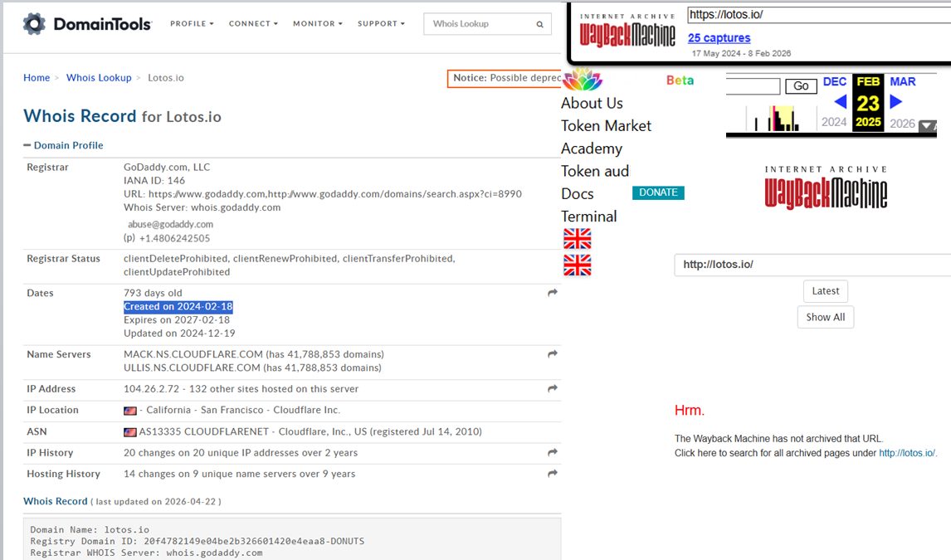Go to next capture with right blue arrow

pos(895,102)
